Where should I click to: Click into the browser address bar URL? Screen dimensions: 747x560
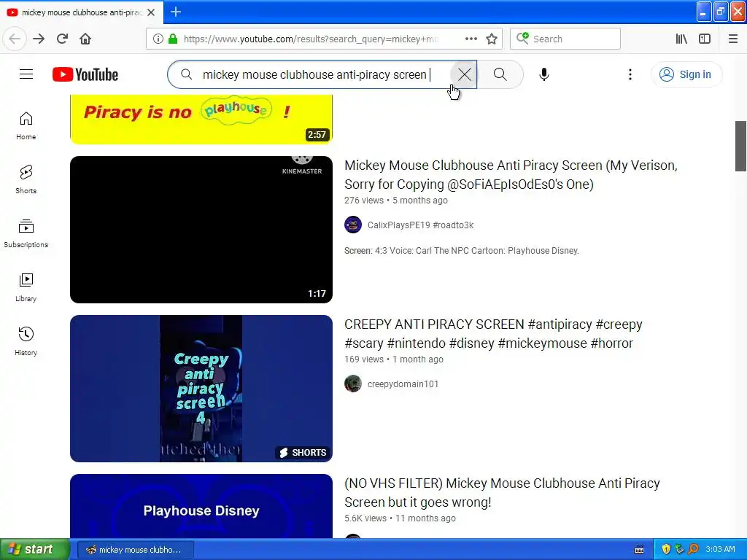point(311,39)
